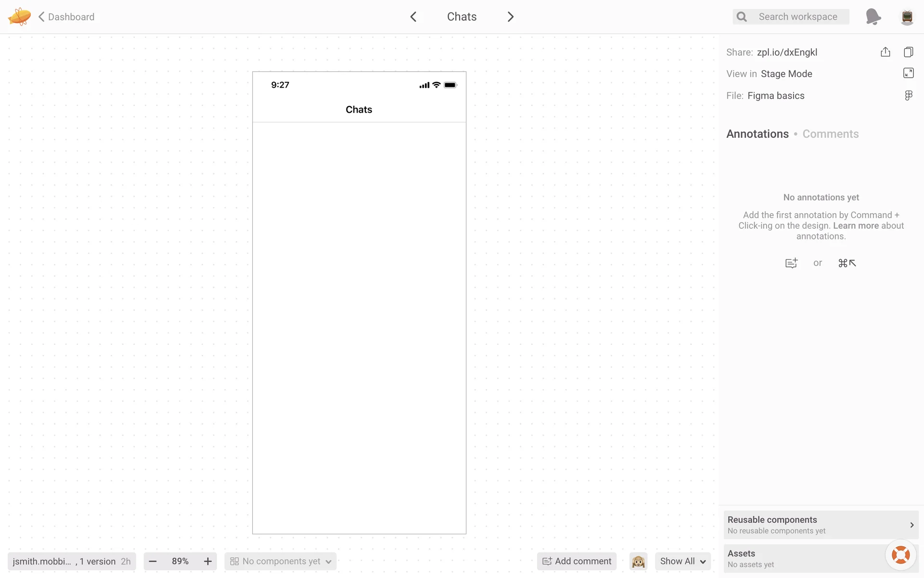Zoom in with the plus button

coord(208,562)
